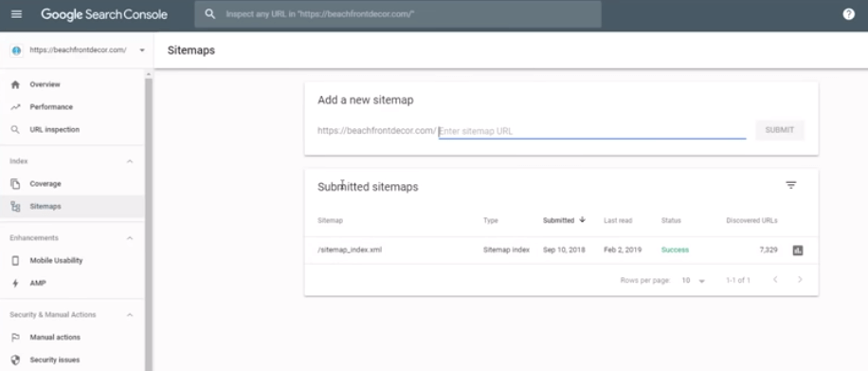
Task: Click the 1-1 of 1 pagination text
Action: (x=738, y=281)
